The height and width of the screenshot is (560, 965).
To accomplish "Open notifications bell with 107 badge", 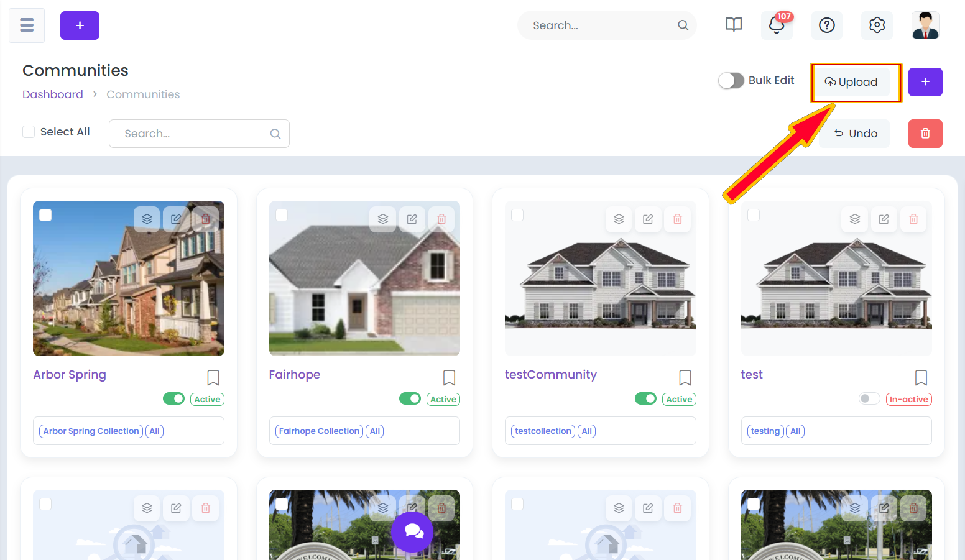I will point(777,25).
